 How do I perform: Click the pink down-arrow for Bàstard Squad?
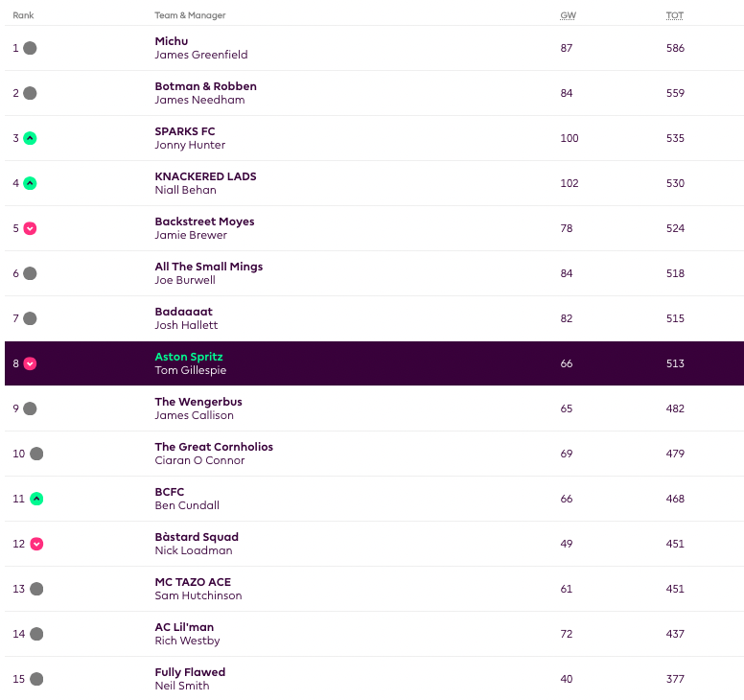[36, 544]
